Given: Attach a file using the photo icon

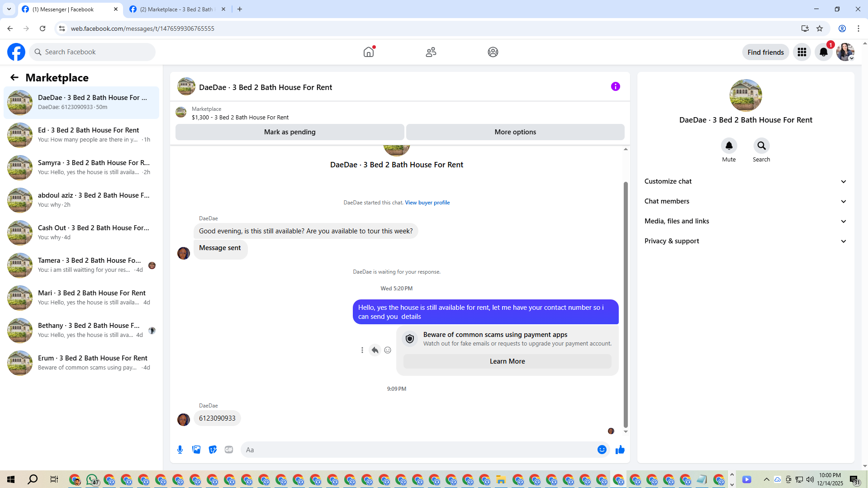Looking at the screenshot, I should [196, 450].
